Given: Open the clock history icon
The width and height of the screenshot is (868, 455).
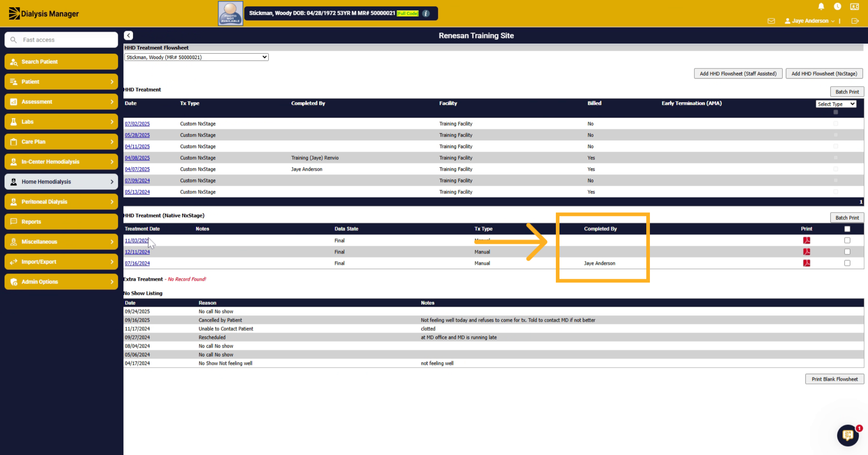Looking at the screenshot, I should click(x=837, y=7).
